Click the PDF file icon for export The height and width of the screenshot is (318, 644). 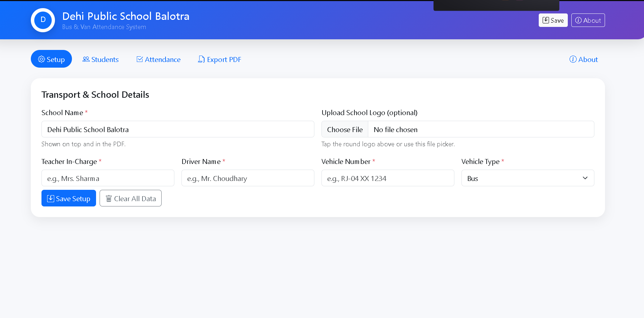pos(201,59)
